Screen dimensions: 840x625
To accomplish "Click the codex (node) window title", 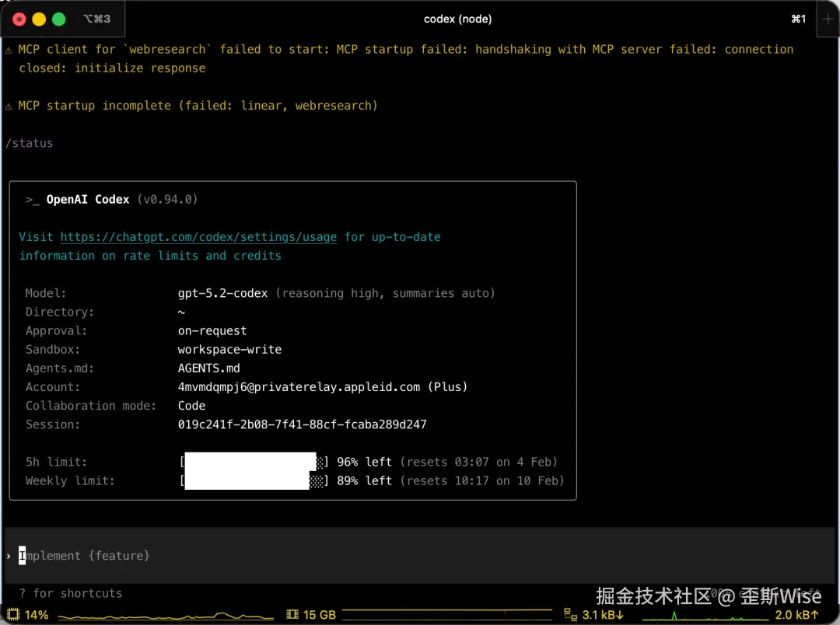I will [x=457, y=19].
